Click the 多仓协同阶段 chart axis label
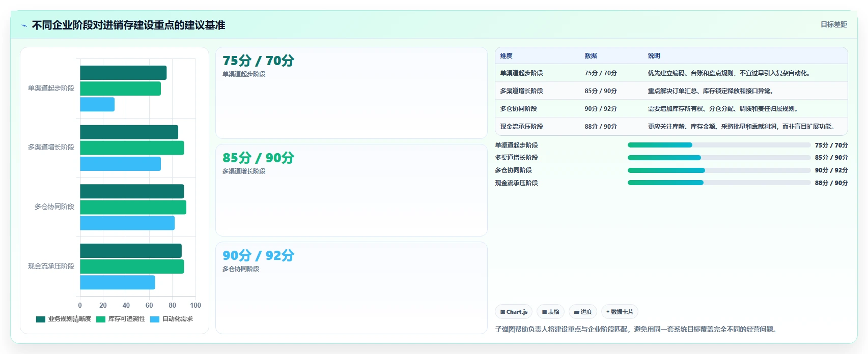Screen dimensions: 868x354 click(x=54, y=206)
